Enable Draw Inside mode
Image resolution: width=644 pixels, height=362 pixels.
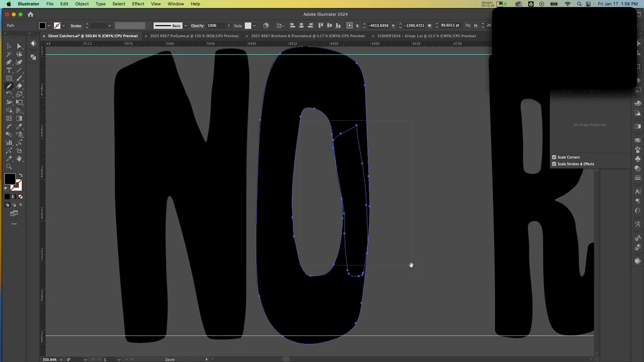click(x=20, y=205)
